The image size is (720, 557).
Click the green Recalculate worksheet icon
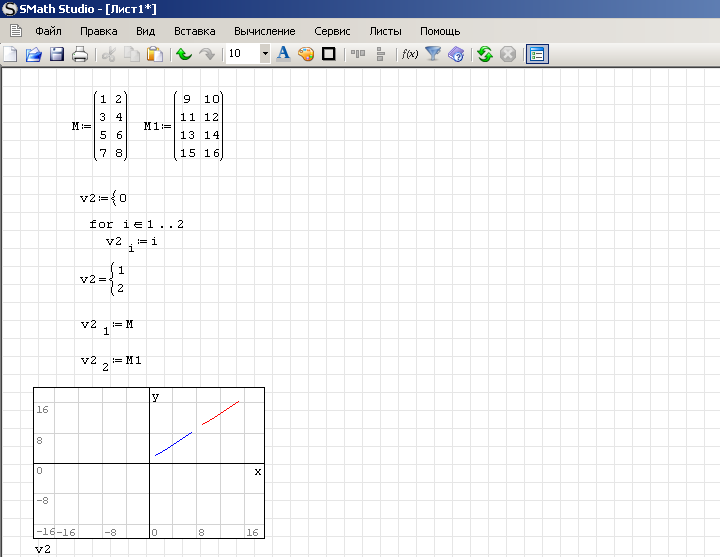485,54
